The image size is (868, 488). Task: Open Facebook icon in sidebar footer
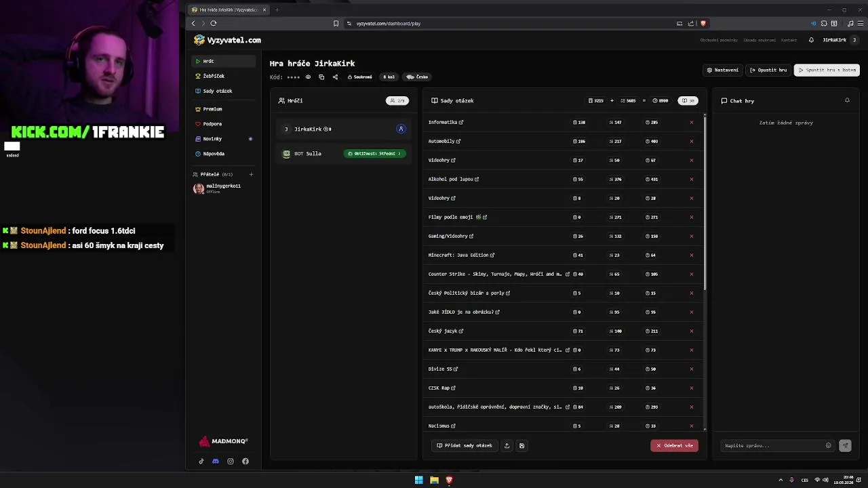click(x=245, y=462)
